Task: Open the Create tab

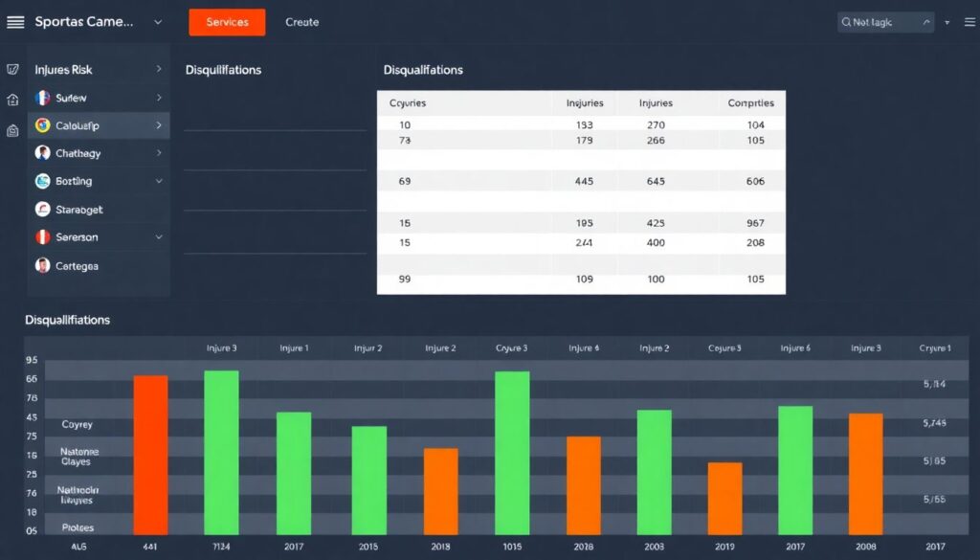Action: 302,22
